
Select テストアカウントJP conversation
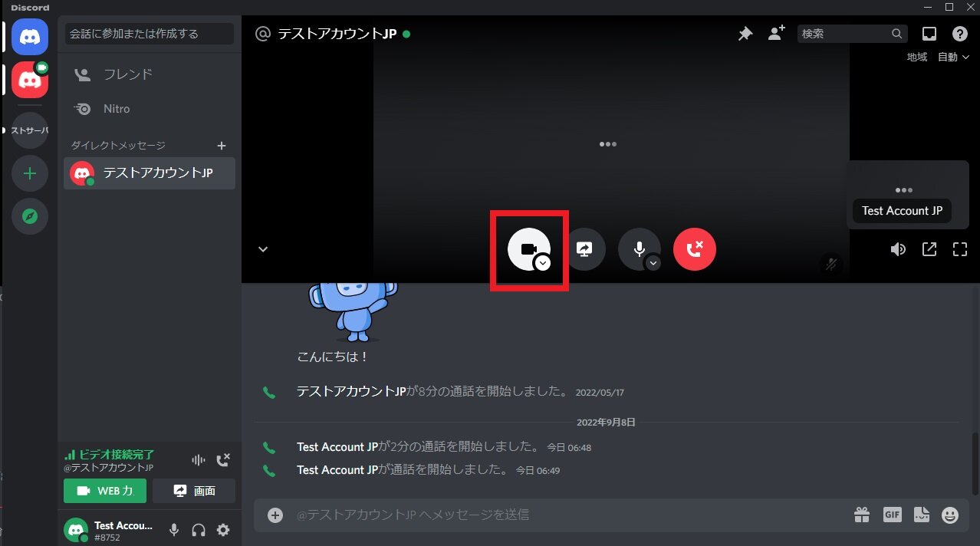point(150,173)
